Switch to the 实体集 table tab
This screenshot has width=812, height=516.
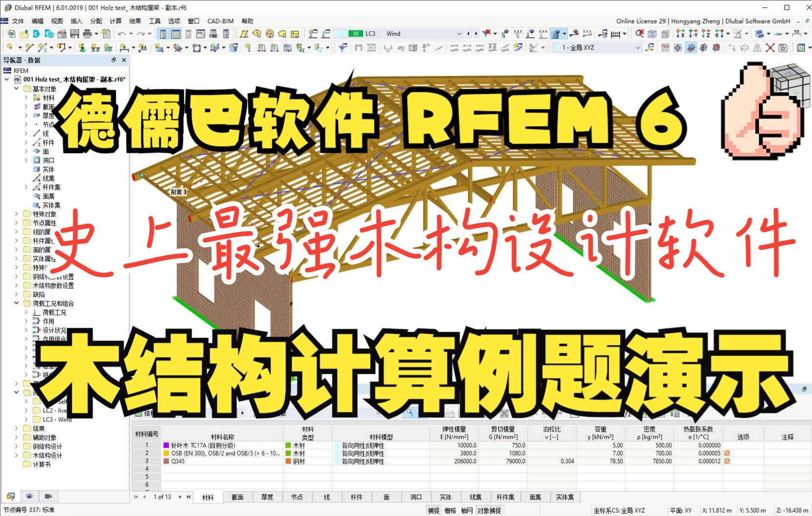click(565, 497)
